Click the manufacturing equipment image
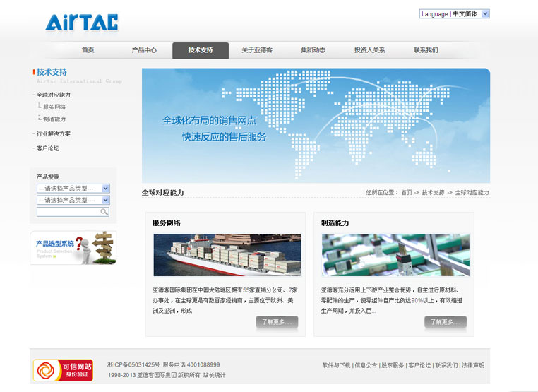The height and width of the screenshot is (392, 538). [395, 255]
